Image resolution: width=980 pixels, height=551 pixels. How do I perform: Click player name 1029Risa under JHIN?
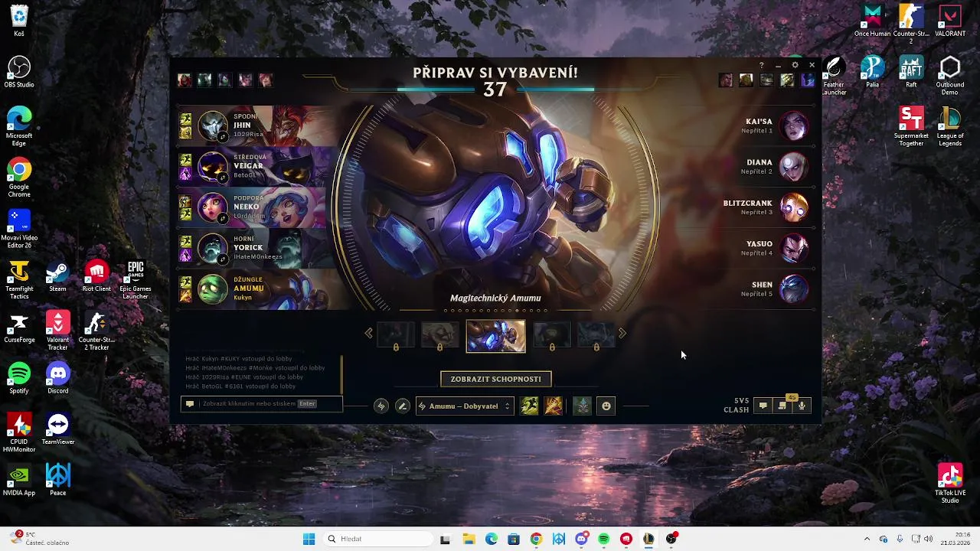point(248,134)
